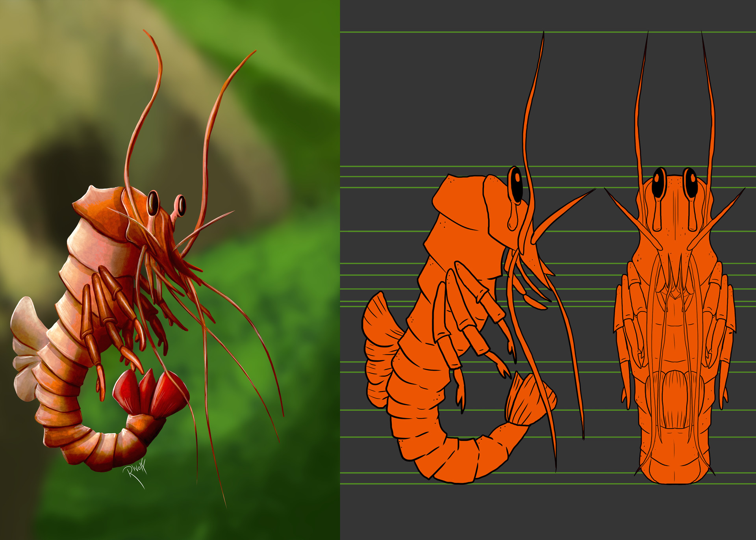This screenshot has width=756, height=540.
Task: Click the top-view shrimp's right antenna tip
Action: pyautogui.click(x=702, y=35)
